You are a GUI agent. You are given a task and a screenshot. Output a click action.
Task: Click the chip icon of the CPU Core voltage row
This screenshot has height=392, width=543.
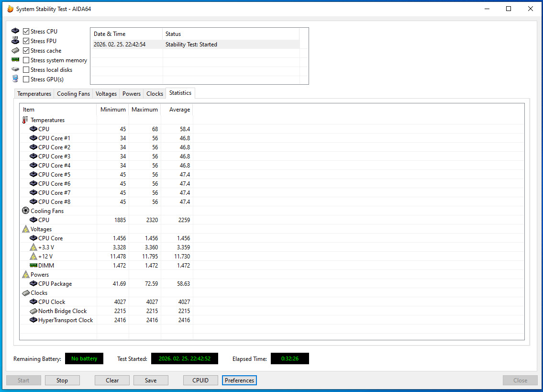pyautogui.click(x=33, y=238)
